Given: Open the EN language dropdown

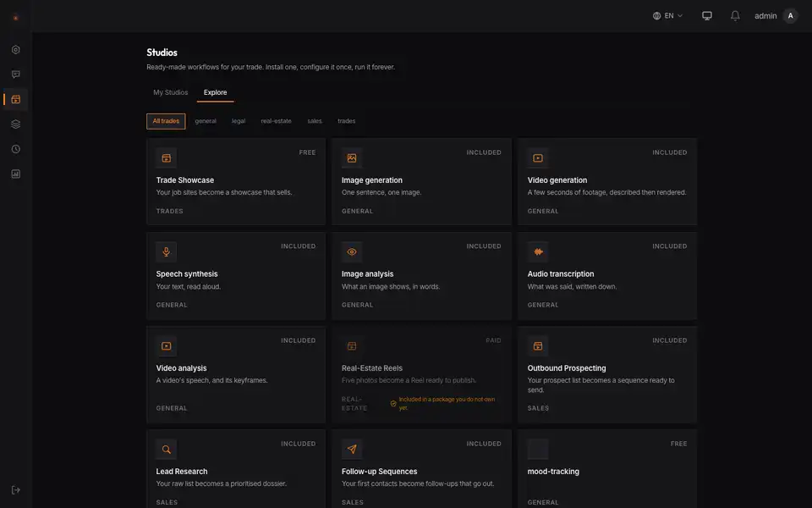Looking at the screenshot, I should pos(667,16).
